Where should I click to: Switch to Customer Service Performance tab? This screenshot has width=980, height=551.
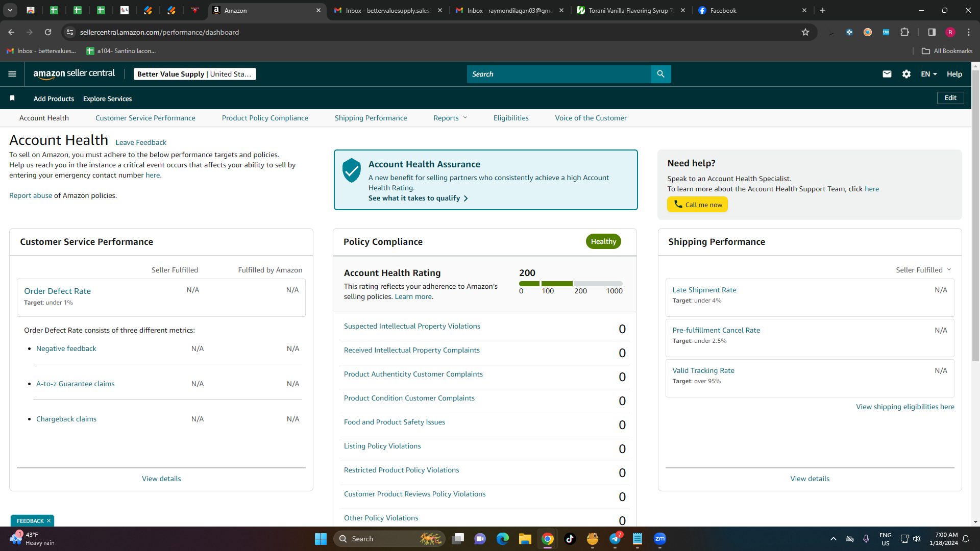pos(145,118)
